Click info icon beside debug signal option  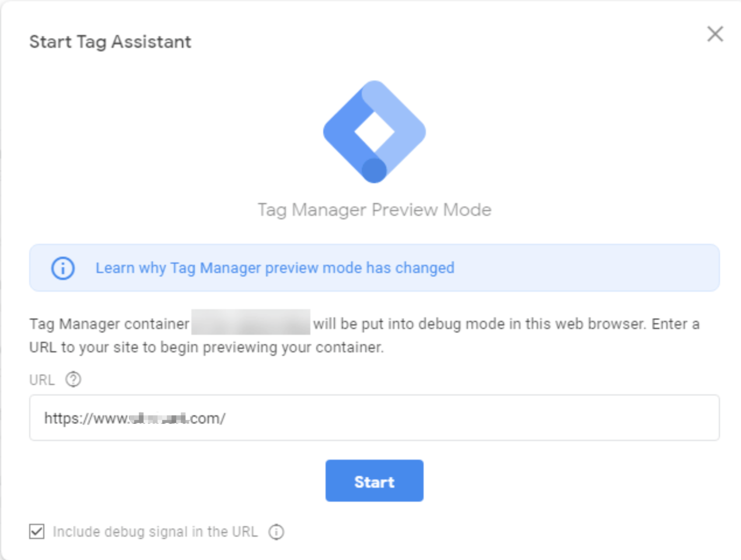(276, 532)
